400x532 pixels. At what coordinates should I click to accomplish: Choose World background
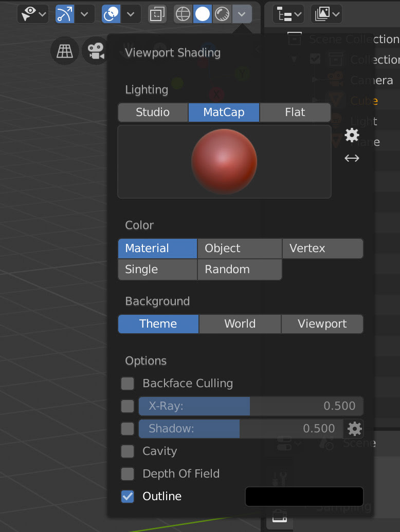point(240,324)
